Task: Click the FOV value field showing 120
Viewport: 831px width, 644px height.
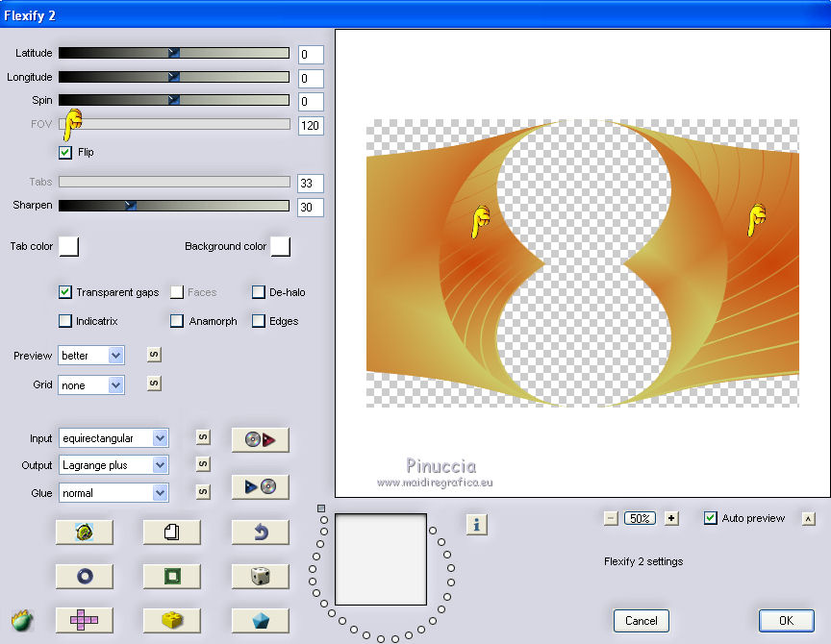Action: tap(311, 126)
